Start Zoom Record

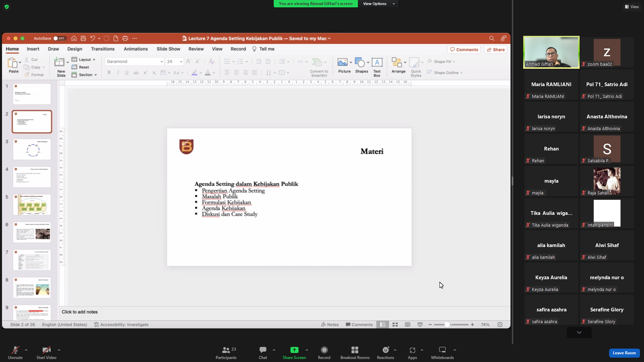(x=324, y=353)
